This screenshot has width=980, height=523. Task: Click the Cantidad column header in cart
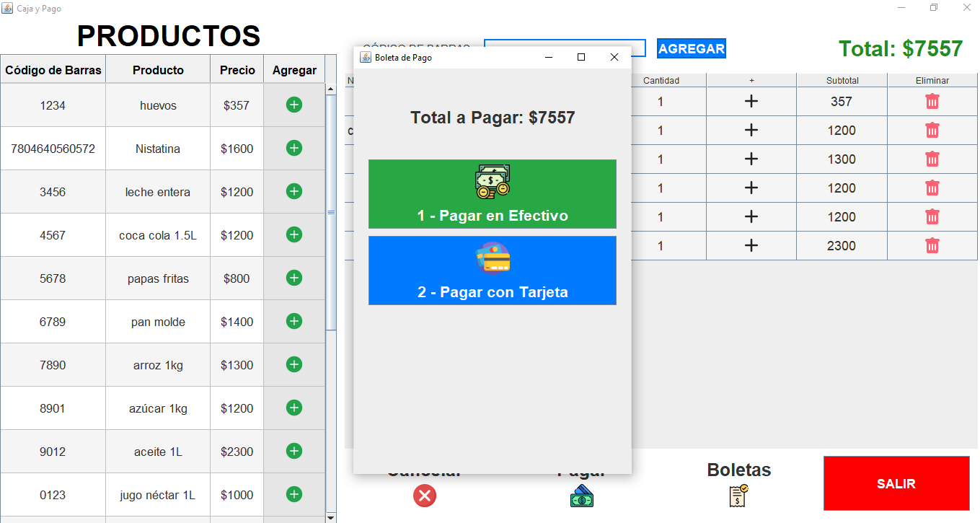pyautogui.click(x=661, y=80)
